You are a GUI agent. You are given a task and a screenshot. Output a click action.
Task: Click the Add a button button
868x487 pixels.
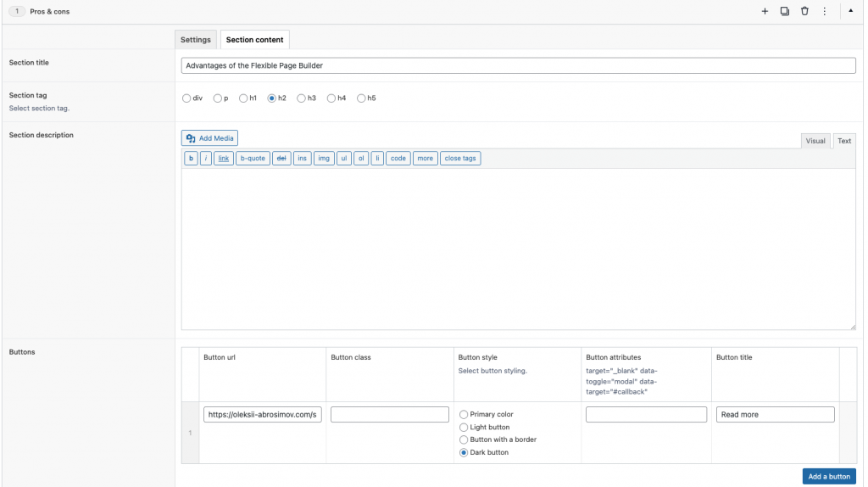pos(829,477)
